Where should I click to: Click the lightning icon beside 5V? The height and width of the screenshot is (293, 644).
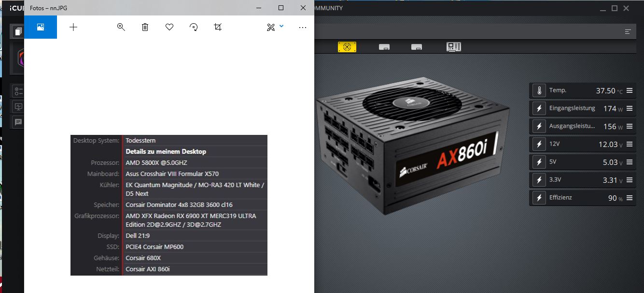(539, 162)
